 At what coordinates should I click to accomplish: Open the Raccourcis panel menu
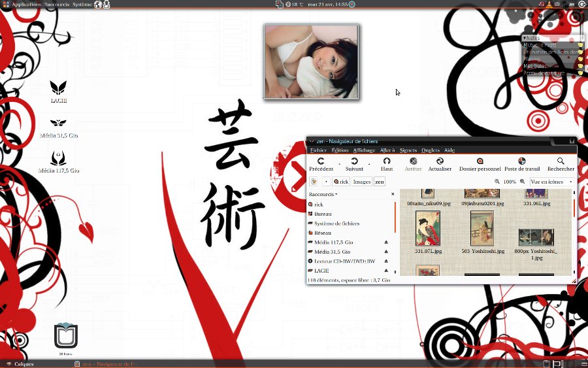[x=57, y=5]
